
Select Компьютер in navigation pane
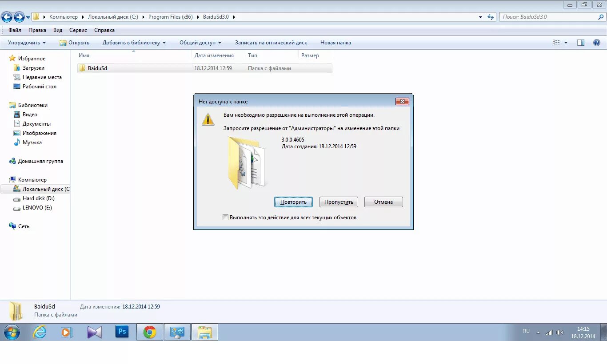(32, 180)
